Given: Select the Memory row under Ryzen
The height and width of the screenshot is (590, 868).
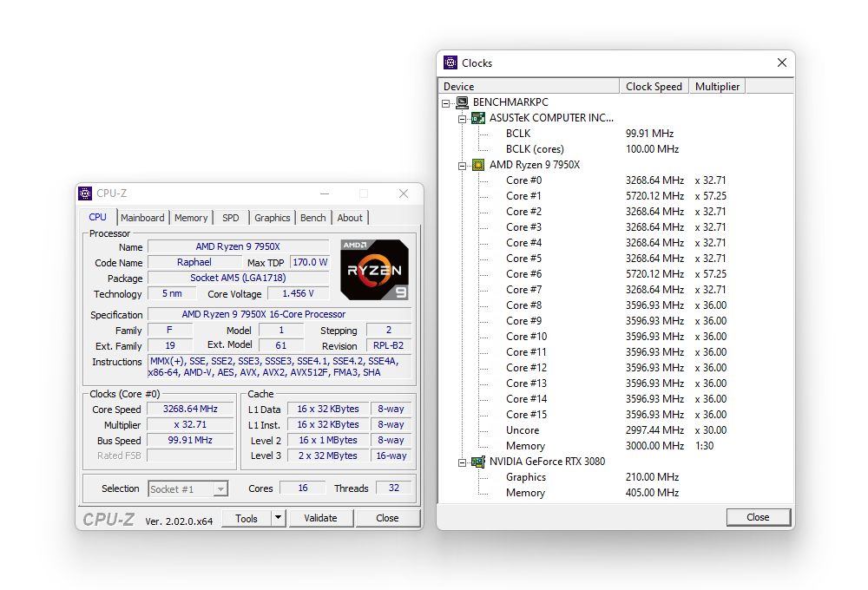Looking at the screenshot, I should [616, 446].
